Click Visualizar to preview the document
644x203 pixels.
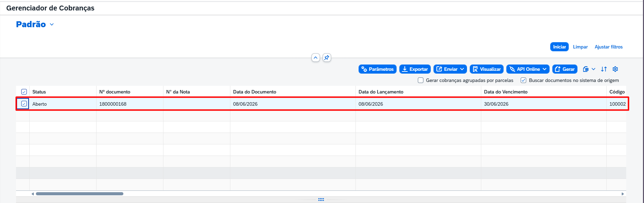486,69
